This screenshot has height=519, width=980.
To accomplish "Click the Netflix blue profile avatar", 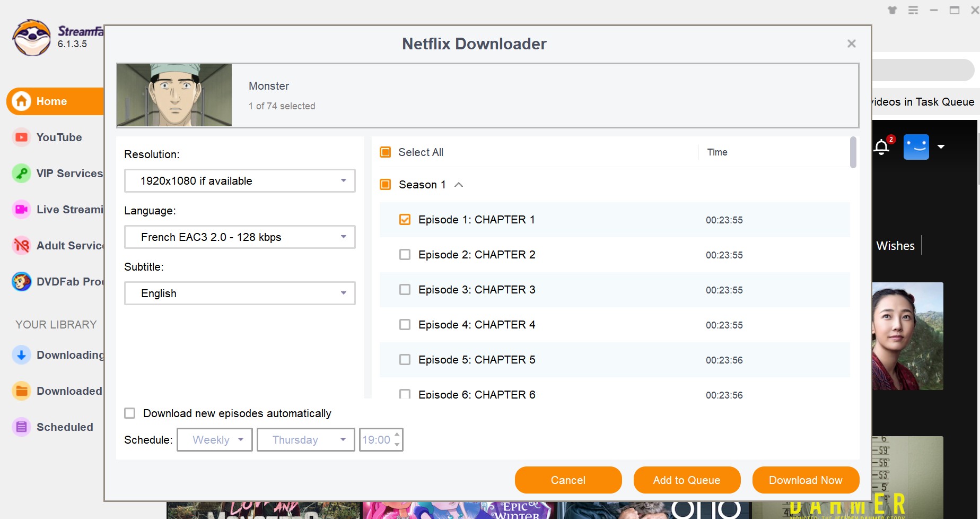I will [916, 147].
